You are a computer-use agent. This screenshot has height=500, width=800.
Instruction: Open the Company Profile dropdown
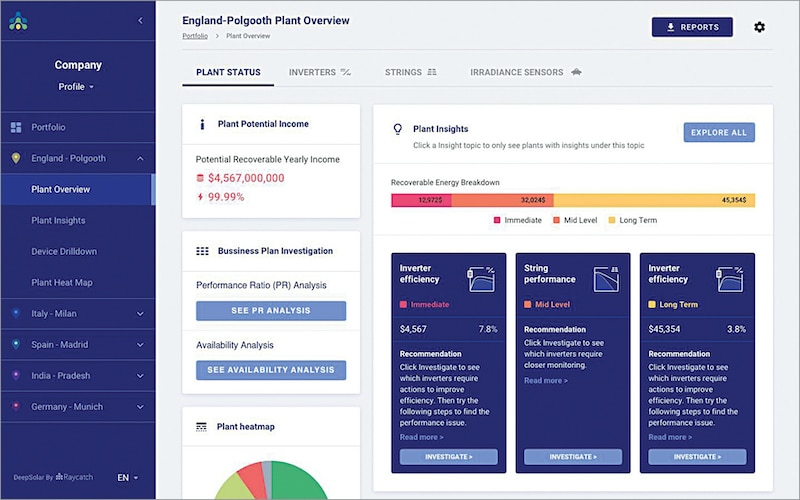point(77,87)
